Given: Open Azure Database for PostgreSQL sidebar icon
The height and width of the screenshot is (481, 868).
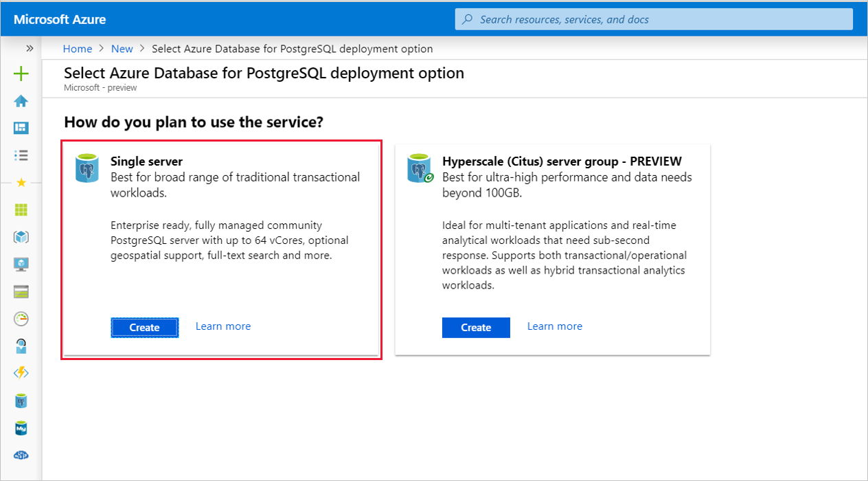Looking at the screenshot, I should [21, 401].
